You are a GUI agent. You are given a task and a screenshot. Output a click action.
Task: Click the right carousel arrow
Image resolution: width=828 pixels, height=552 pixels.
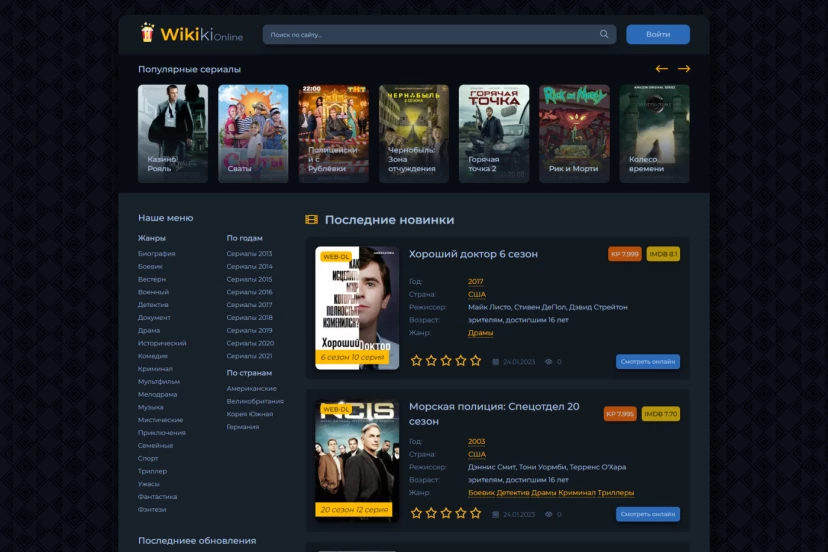684,69
